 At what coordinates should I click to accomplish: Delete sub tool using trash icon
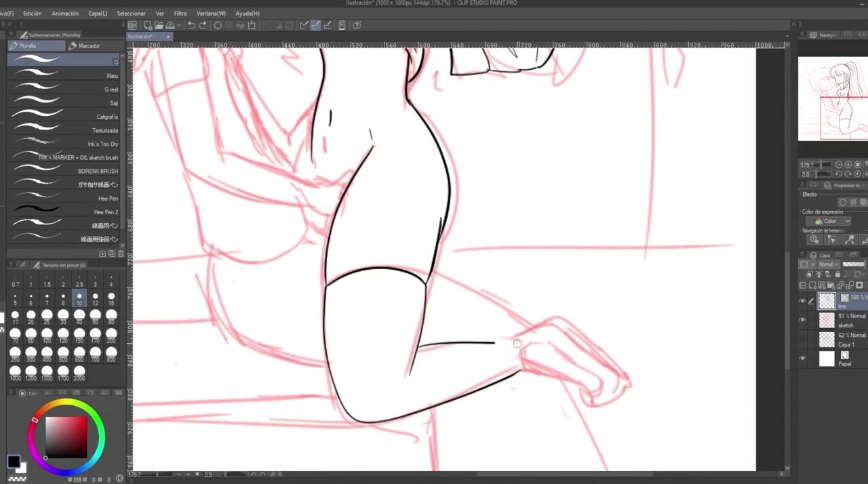(121, 254)
